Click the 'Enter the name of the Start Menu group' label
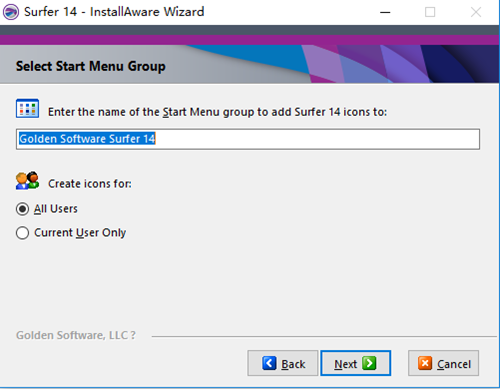Image resolution: width=500 pixels, height=389 pixels. click(x=217, y=112)
